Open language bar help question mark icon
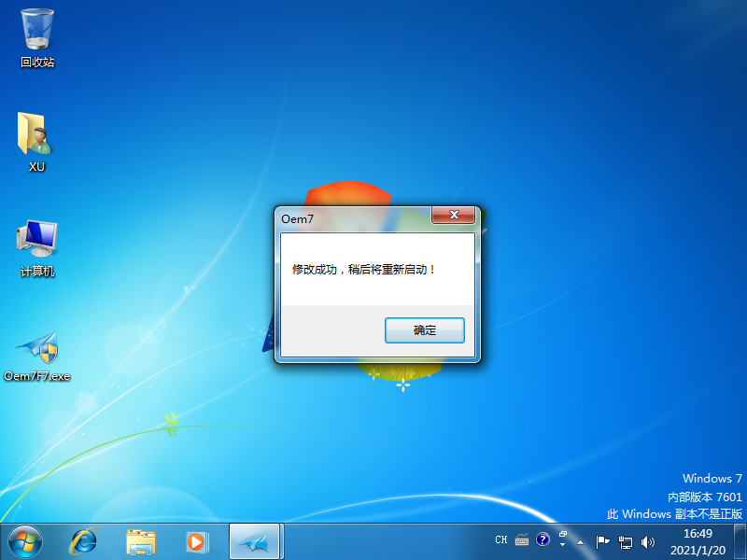 (x=543, y=539)
